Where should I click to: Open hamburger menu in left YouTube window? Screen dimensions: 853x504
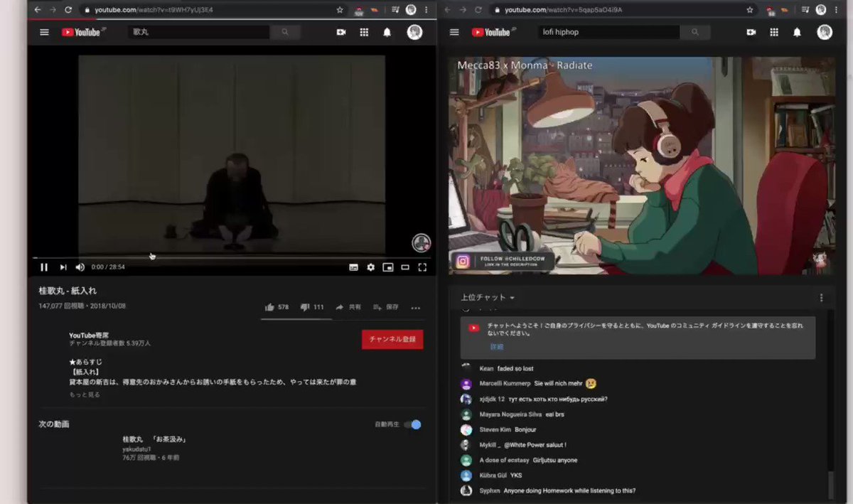pos(44,32)
